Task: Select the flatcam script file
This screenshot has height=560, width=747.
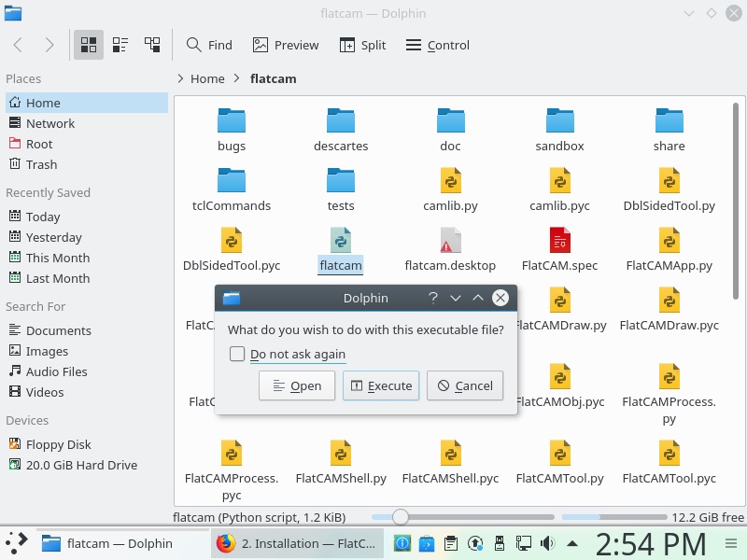Action: pos(341,249)
